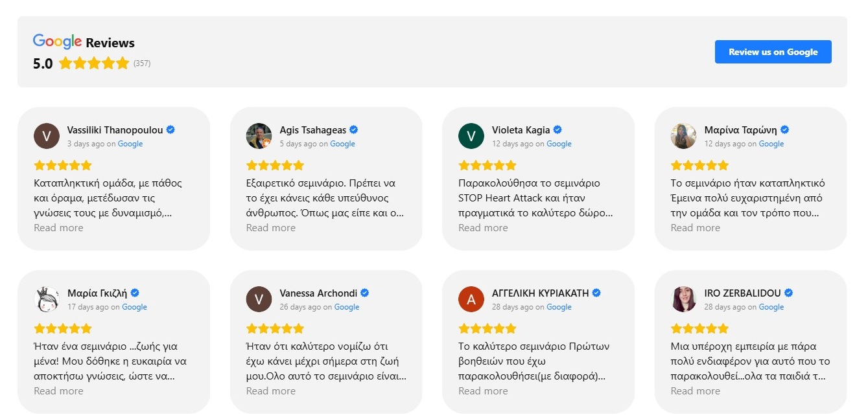868x419 pixels.
Task: Click ΑΓΓΕΛΙΚΗ ΚΥΡΙΑΚΑΤΗ's orange avatar icon
Action: pos(471,299)
